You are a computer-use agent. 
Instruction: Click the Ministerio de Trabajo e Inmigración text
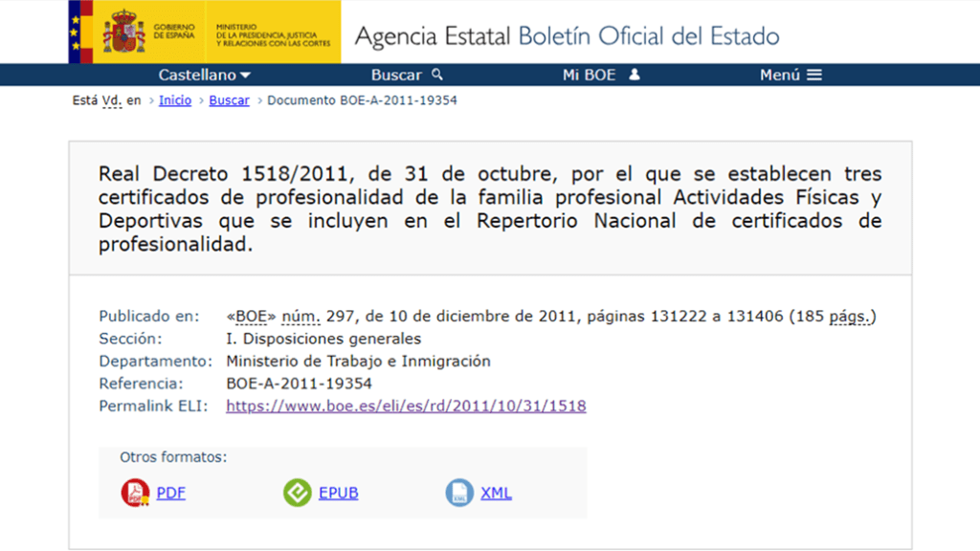click(x=358, y=361)
